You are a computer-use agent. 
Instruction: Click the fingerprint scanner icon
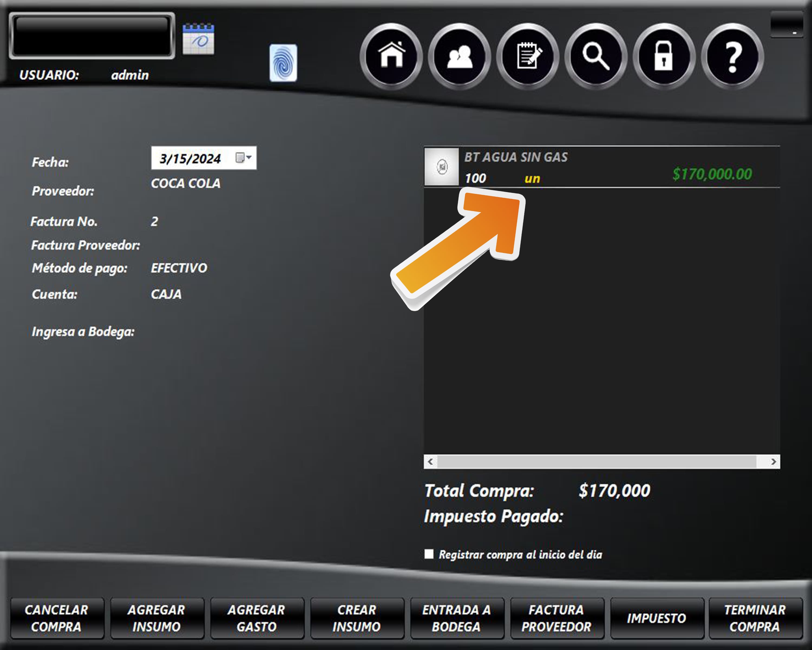(283, 63)
